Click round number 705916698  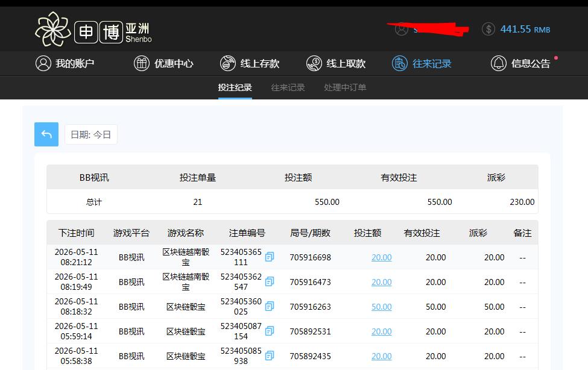tap(310, 257)
